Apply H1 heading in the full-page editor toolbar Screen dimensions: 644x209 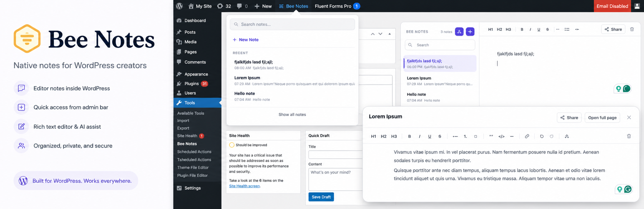tap(491, 29)
